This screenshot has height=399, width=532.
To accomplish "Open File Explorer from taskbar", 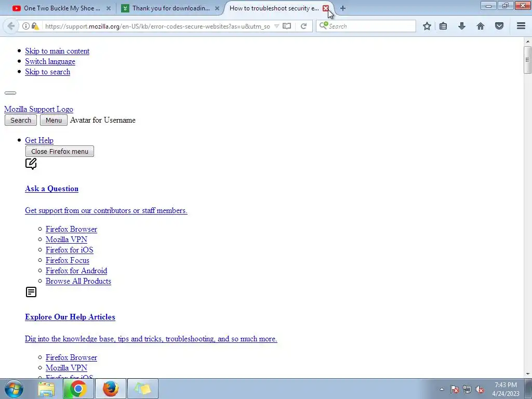I will (46, 389).
